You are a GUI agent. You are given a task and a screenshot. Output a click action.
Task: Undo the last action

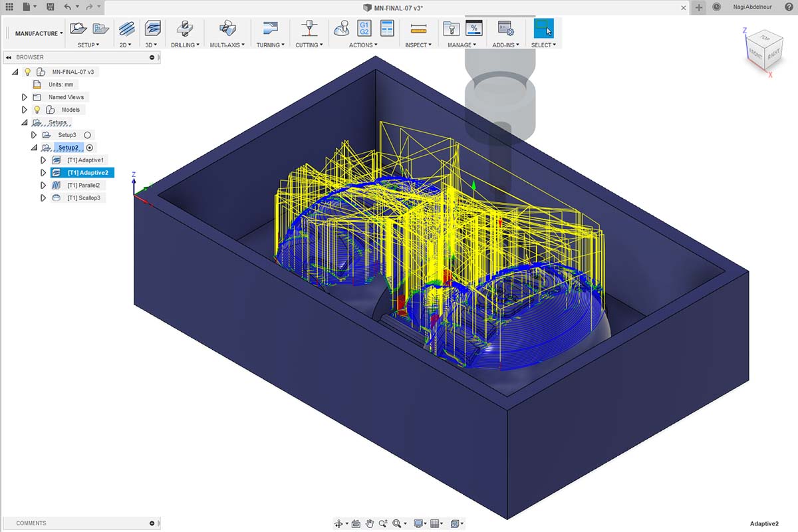[x=69, y=7]
